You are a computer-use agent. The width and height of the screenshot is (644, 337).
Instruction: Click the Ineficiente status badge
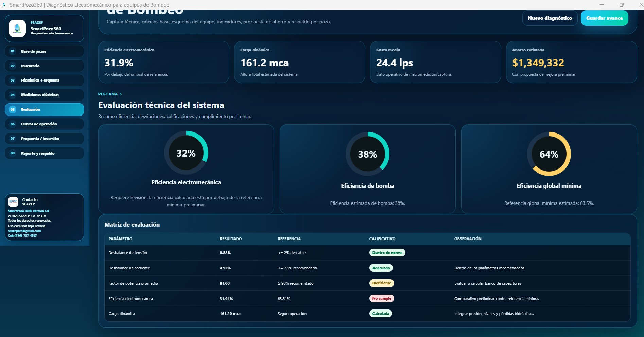pos(382,283)
